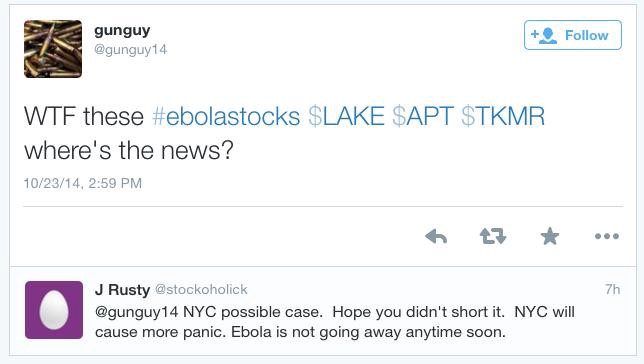Open the @stockoholick handle
The image size is (644, 364).
(201, 290)
